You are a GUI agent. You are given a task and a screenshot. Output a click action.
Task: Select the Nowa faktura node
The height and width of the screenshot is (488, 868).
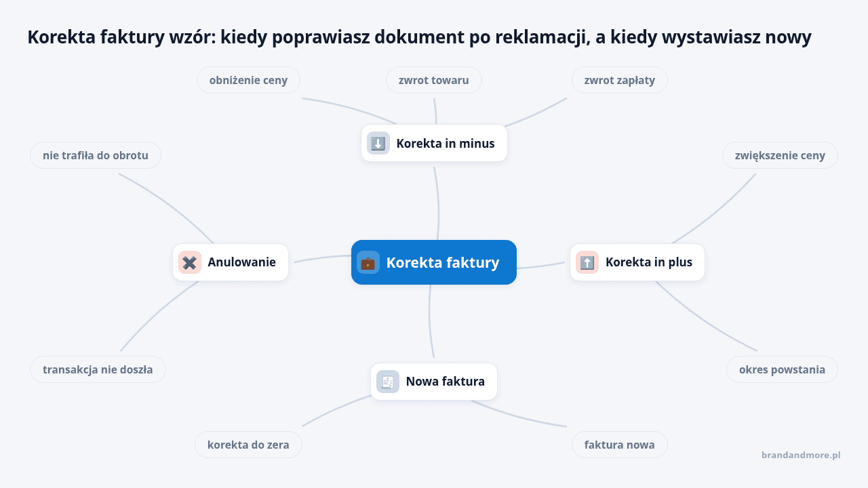pos(434,382)
